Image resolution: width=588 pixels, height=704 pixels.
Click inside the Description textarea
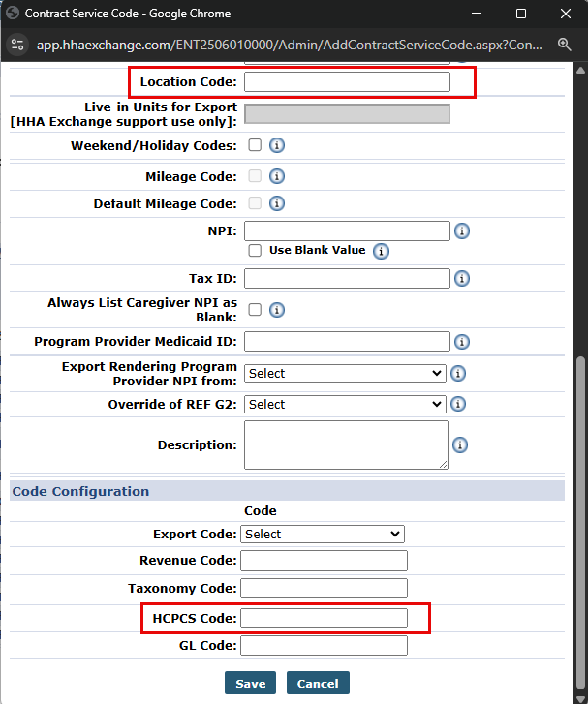[x=347, y=444]
